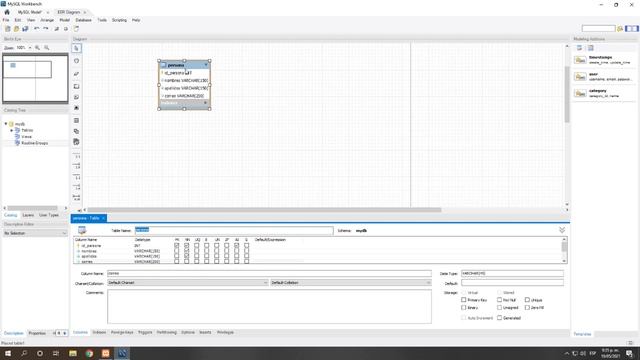Toggle PK checkbox for id_persona row

pyautogui.click(x=176, y=246)
